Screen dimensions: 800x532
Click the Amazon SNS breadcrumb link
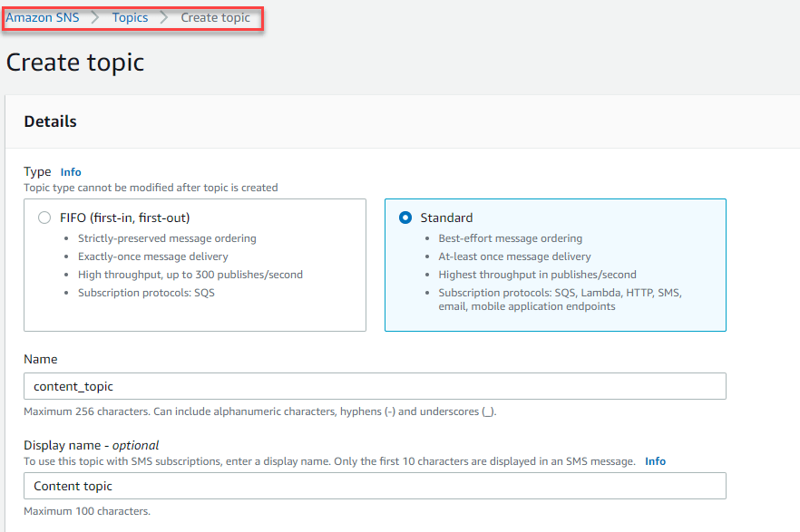(x=42, y=18)
